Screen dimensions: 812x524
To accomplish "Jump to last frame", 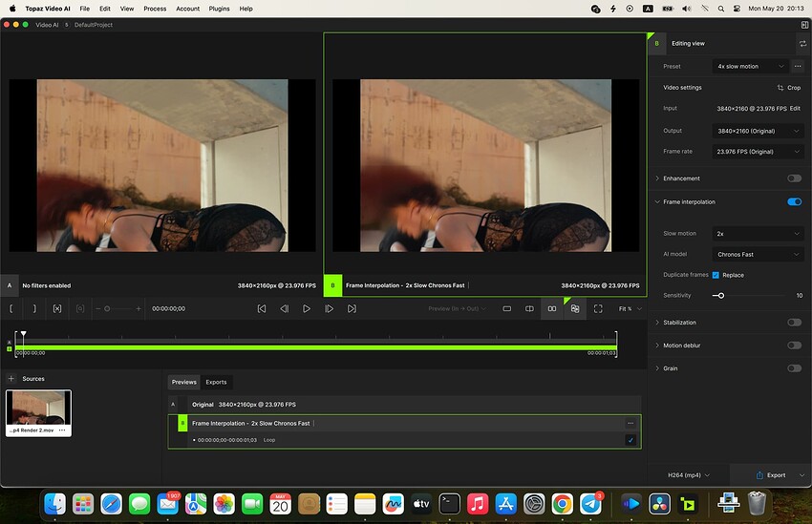I will pyautogui.click(x=352, y=309).
